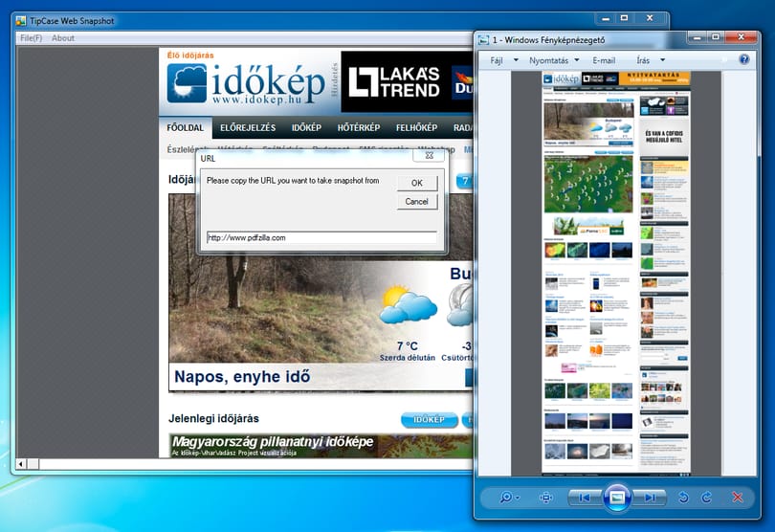Go to previous image in Photo Viewer

point(585,498)
